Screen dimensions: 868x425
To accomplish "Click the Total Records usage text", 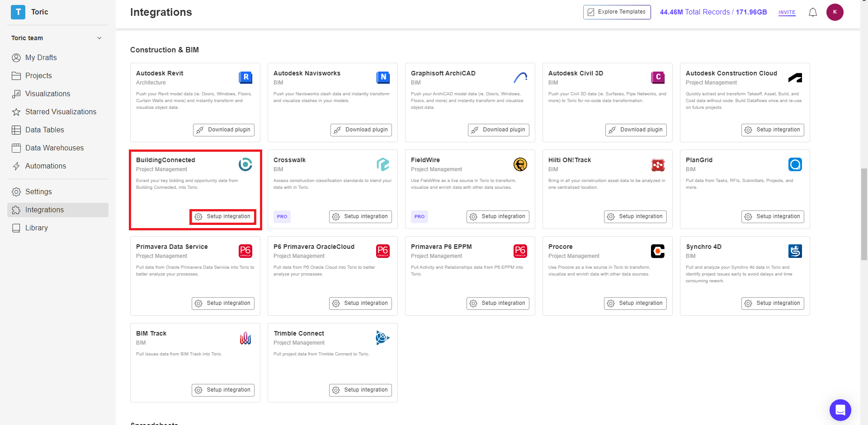I will tap(713, 12).
